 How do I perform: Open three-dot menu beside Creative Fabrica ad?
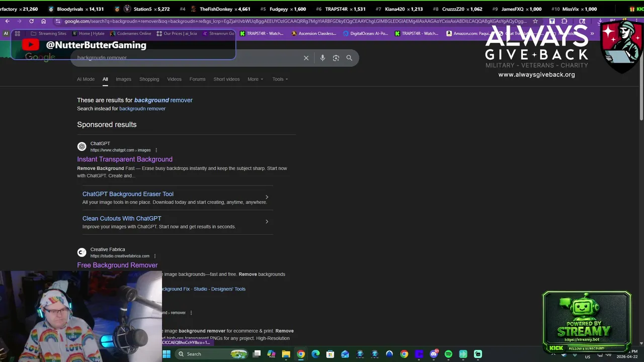[x=155, y=256]
